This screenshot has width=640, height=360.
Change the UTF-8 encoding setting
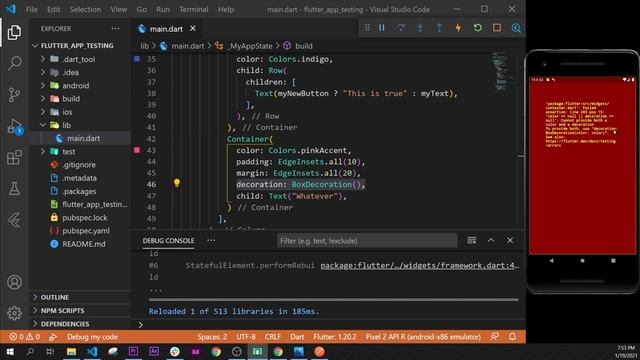[246, 337]
